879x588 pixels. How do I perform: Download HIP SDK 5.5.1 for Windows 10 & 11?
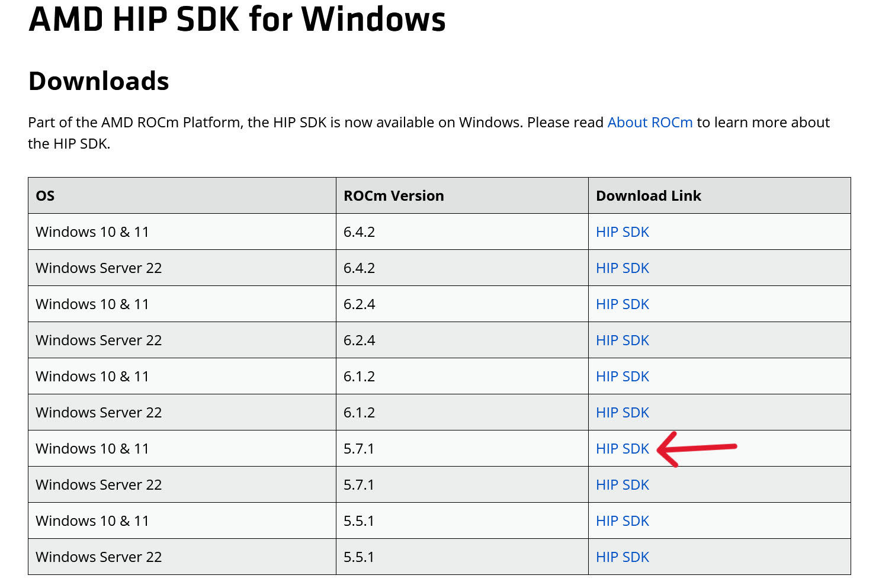tap(623, 521)
